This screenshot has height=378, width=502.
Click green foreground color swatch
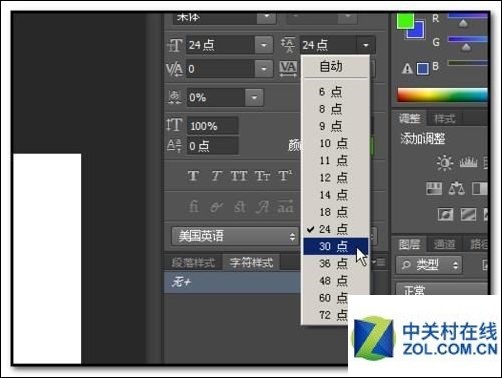(405, 21)
